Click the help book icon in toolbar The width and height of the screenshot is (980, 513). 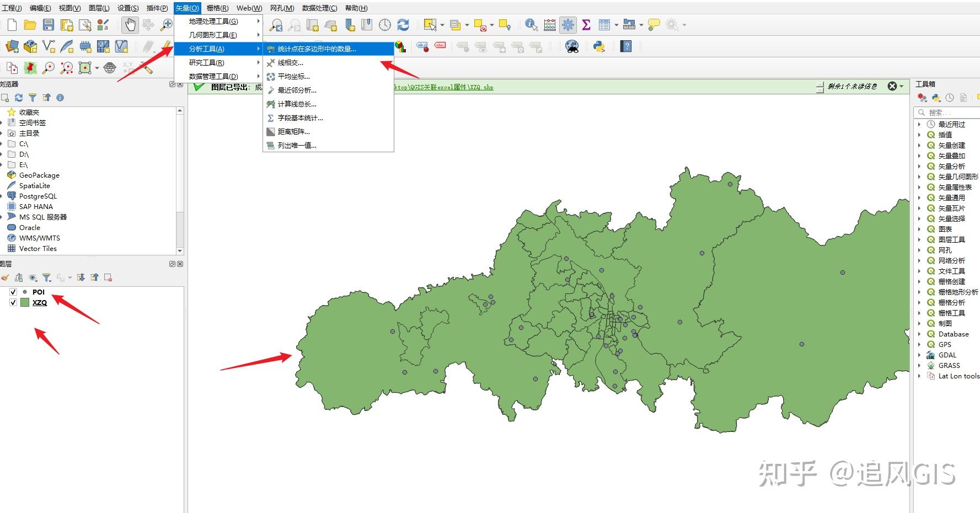[626, 46]
